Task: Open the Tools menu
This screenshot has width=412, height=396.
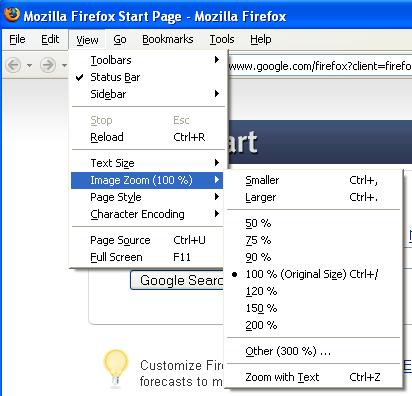Action: pos(222,39)
